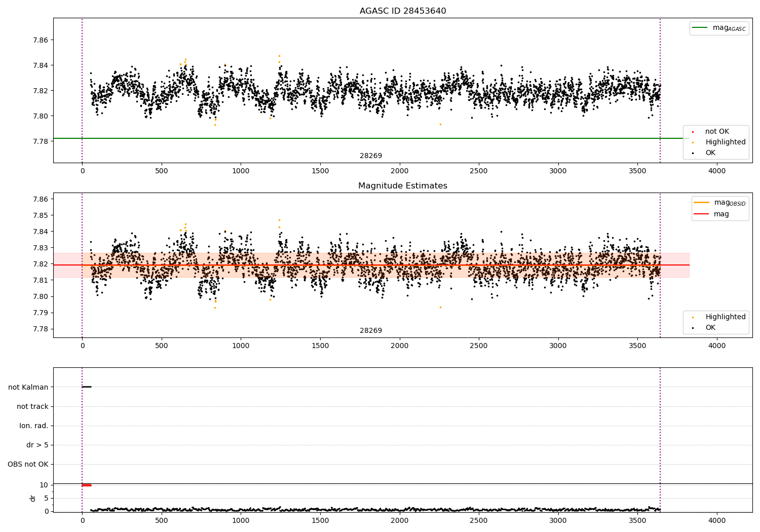Click the 7.85 y-tick in Magnitude Estimates
This screenshot has height=532, width=760.
click(x=41, y=216)
